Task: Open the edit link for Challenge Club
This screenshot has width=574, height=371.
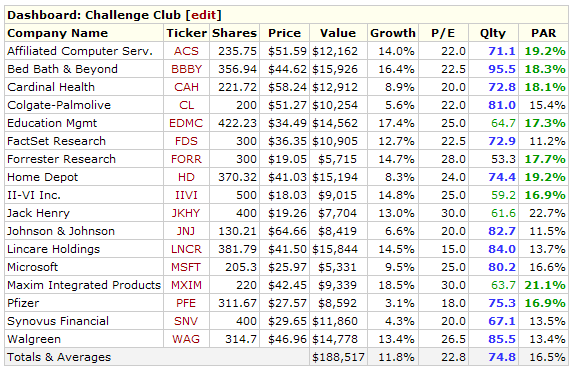Action: coord(204,15)
